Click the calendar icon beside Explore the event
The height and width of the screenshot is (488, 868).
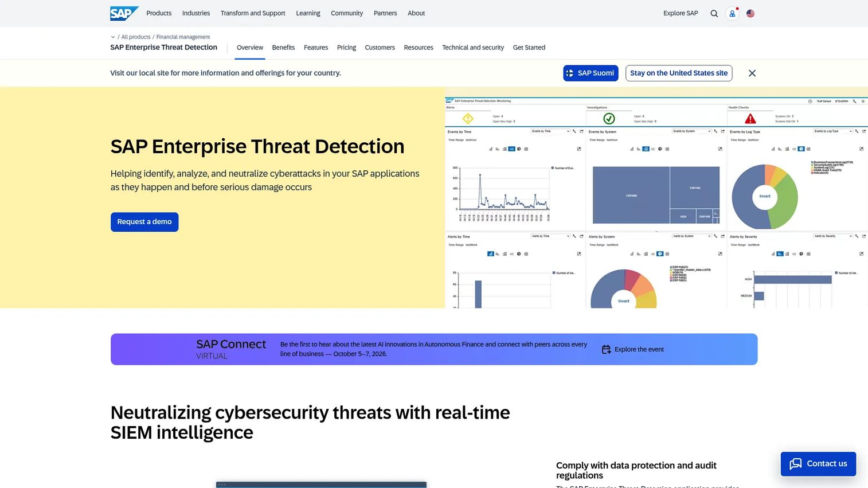pyautogui.click(x=606, y=349)
